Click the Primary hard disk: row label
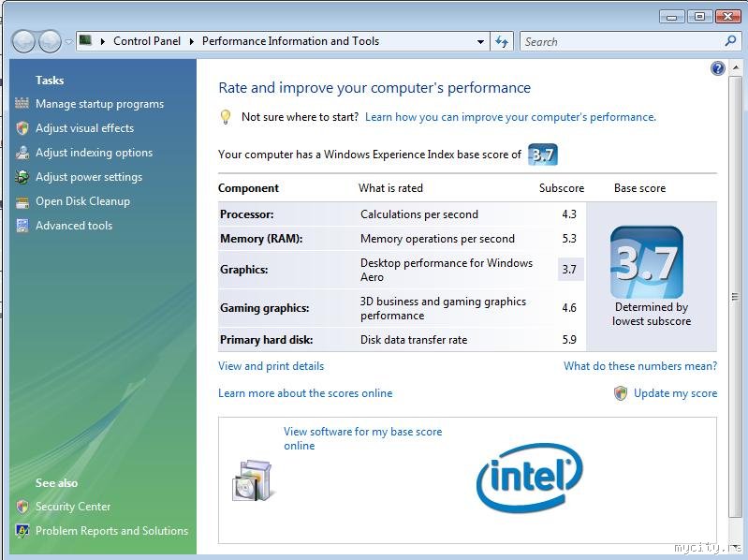Viewport: 748px width, 560px height. click(266, 340)
